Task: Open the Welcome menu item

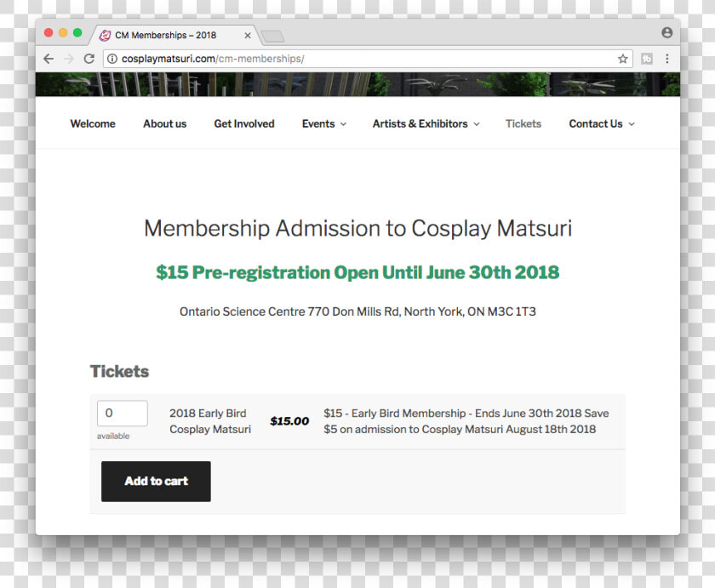Action: click(93, 124)
